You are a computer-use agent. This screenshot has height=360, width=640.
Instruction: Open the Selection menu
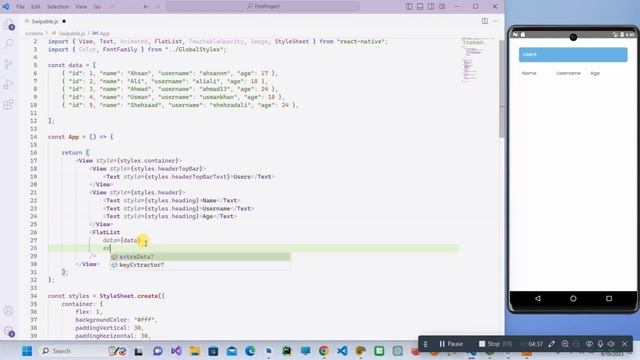tap(58, 7)
